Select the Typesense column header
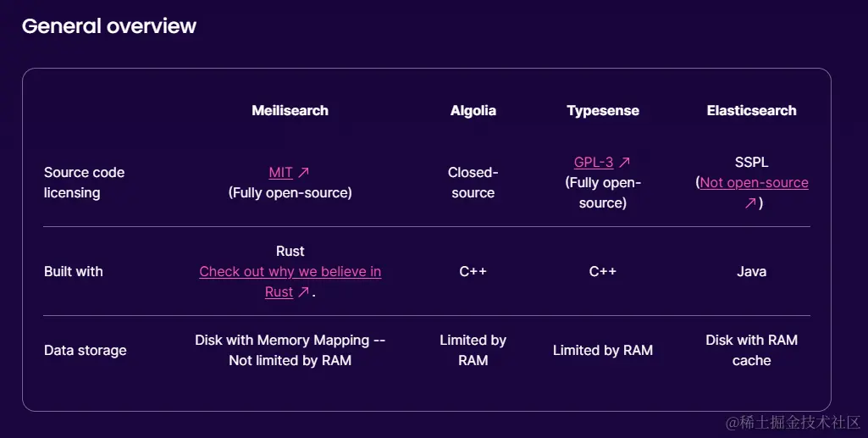 coord(603,111)
